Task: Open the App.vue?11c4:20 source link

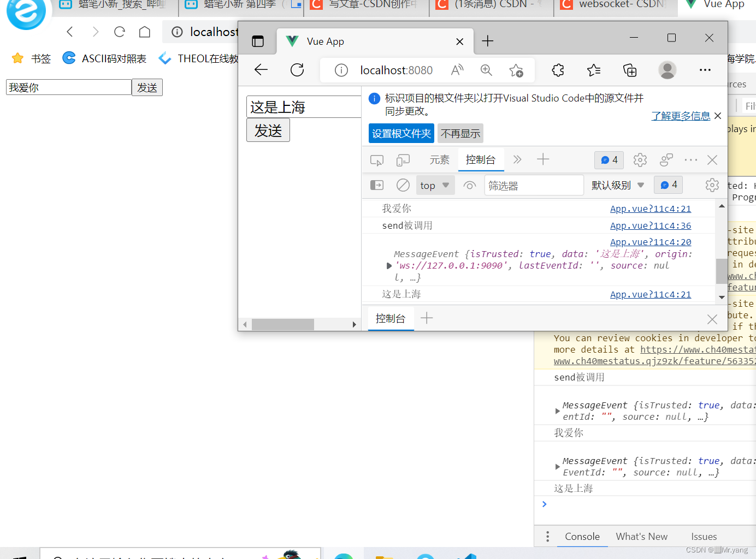Action: point(651,242)
